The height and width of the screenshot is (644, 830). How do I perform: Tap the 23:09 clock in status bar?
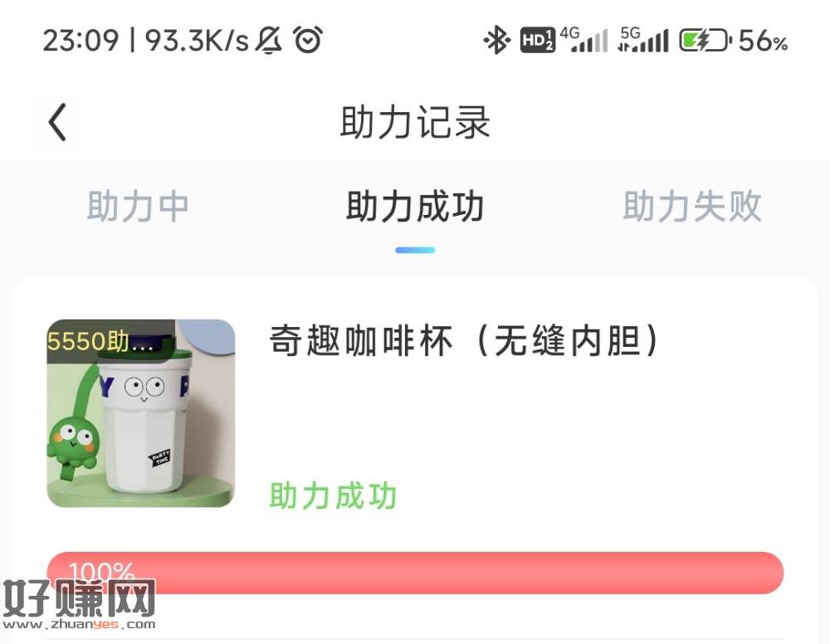click(81, 40)
